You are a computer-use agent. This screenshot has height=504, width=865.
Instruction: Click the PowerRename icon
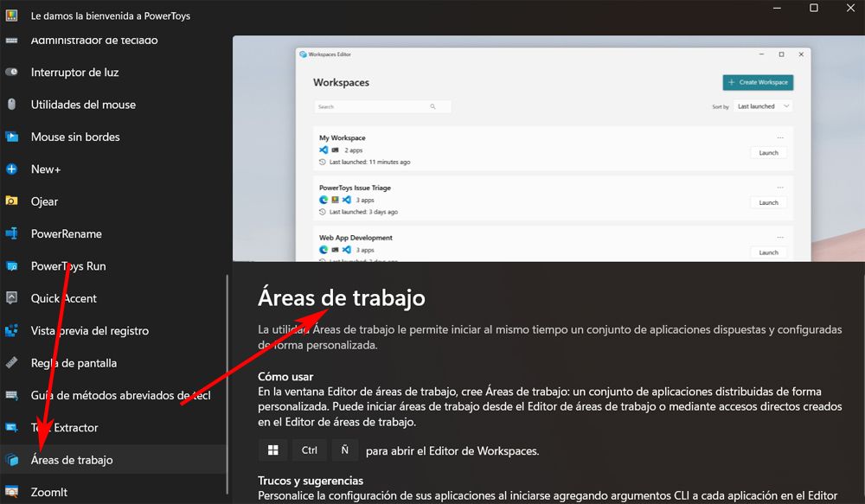(x=11, y=233)
